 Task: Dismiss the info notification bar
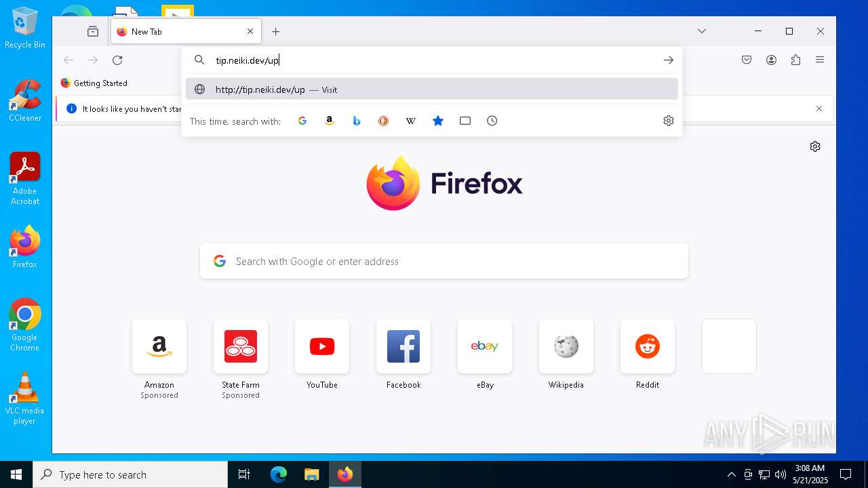819,108
